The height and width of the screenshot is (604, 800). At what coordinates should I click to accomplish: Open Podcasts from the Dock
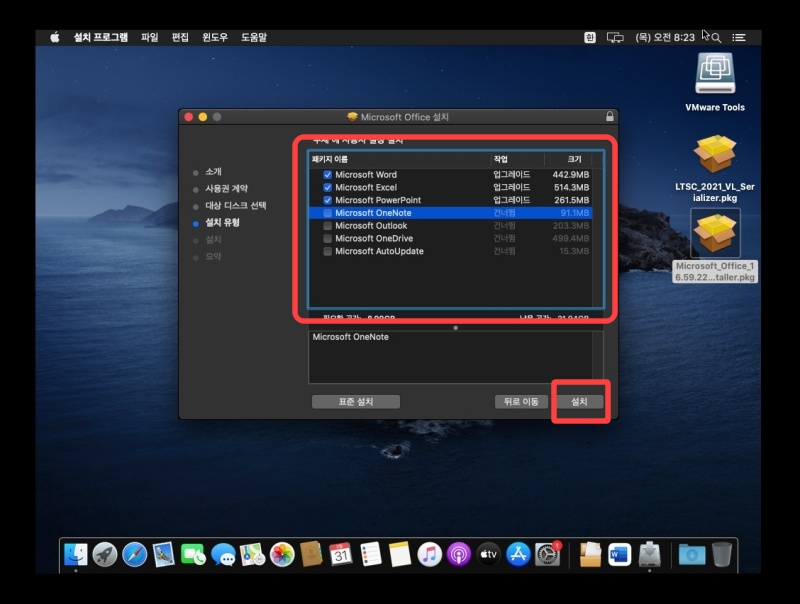(x=459, y=555)
